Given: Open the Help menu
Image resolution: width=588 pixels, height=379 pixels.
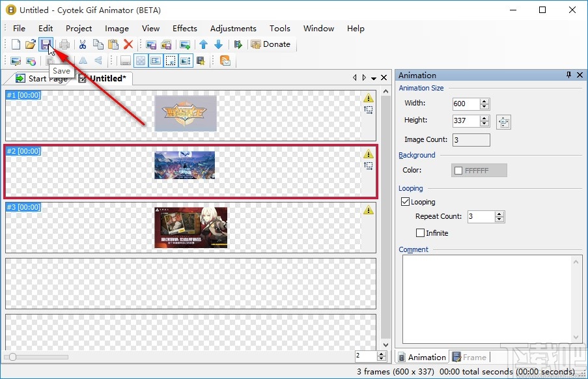Looking at the screenshot, I should pyautogui.click(x=356, y=29).
